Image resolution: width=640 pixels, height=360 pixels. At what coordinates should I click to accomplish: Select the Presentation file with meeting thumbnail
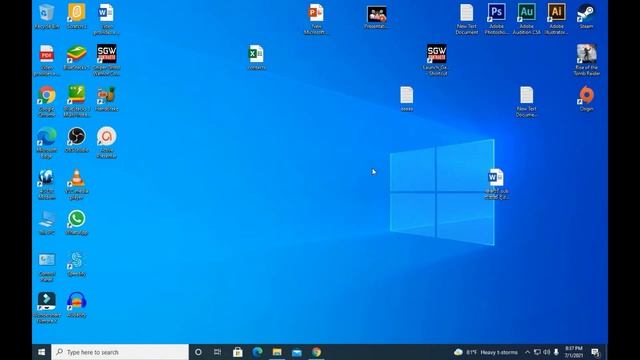pyautogui.click(x=376, y=18)
